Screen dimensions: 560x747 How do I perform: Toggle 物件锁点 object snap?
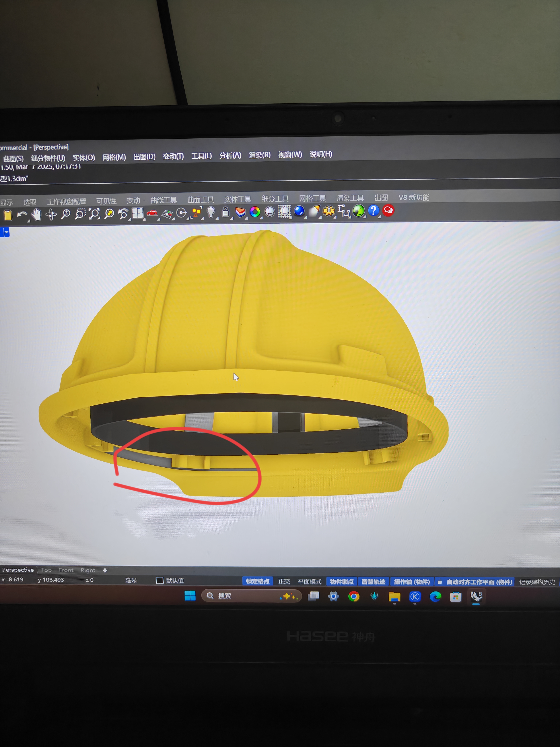(x=342, y=582)
